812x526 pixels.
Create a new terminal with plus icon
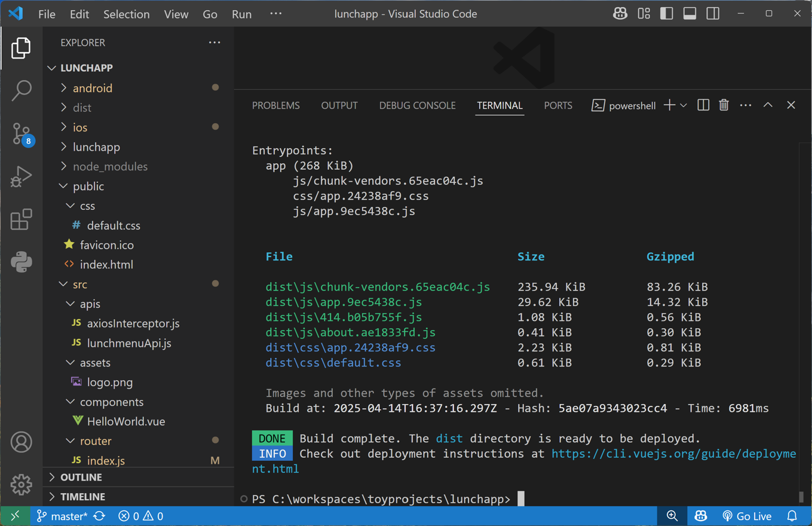[x=669, y=105]
